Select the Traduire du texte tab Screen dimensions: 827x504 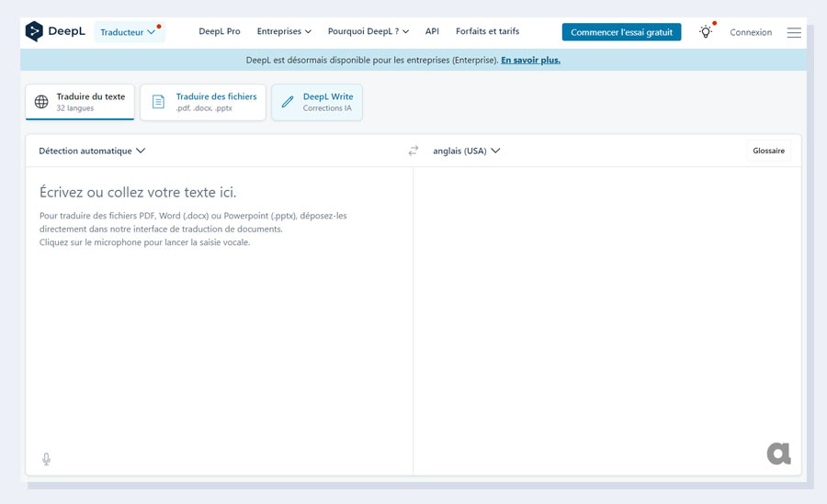click(x=80, y=102)
